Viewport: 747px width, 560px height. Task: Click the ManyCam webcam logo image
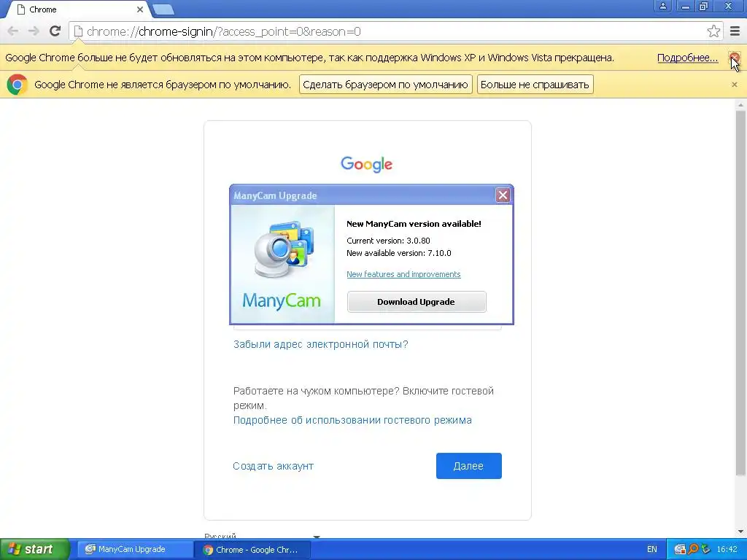point(284,249)
